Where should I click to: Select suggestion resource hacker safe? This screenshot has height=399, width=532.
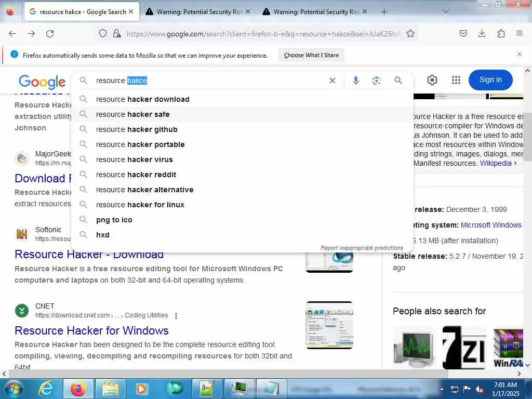point(242,114)
